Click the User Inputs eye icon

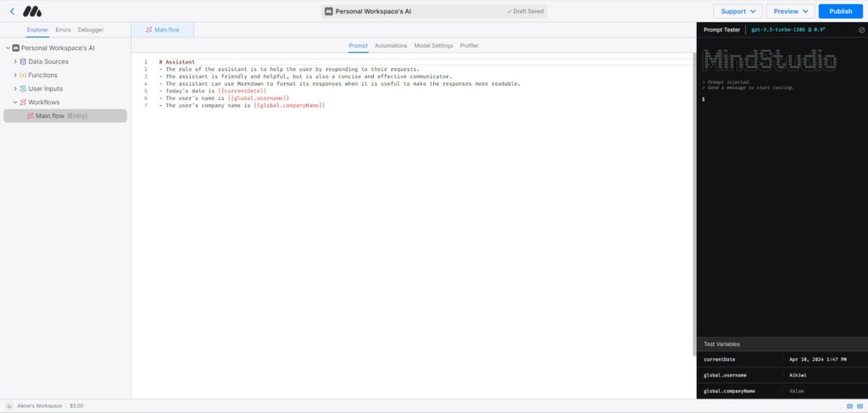23,88
